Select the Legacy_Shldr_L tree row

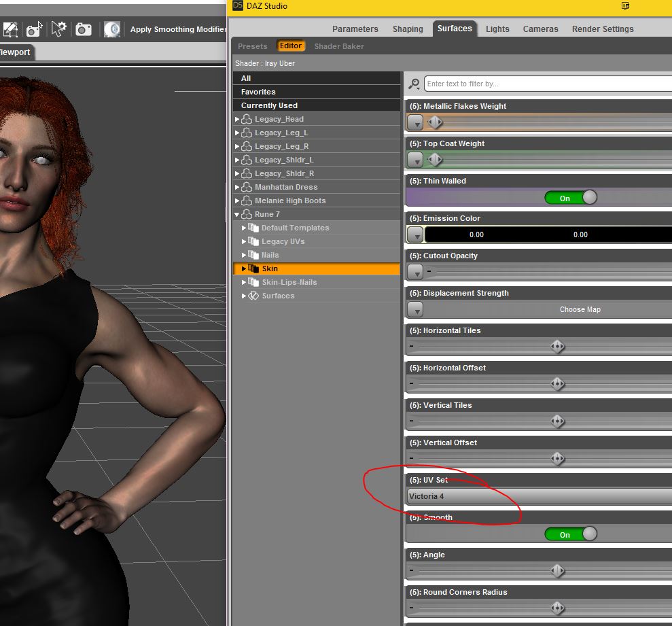coord(316,160)
